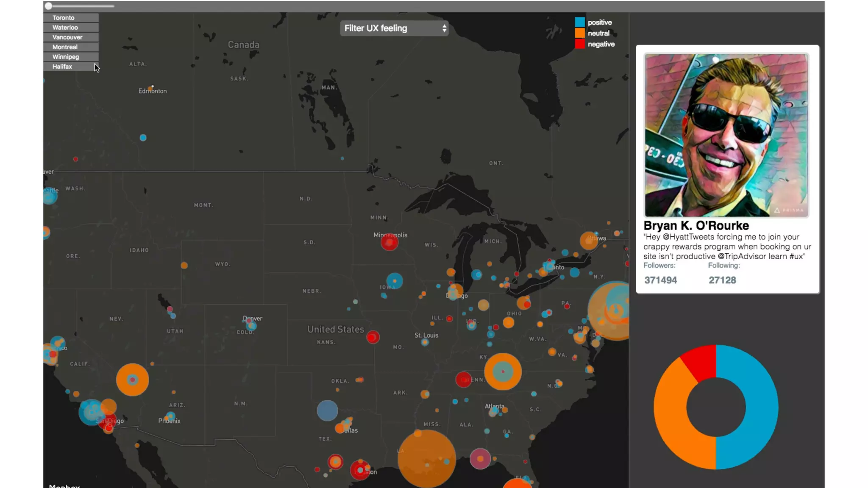The width and height of the screenshot is (868, 488).
Task: Click the large orange bubble in Kentucky
Action: click(503, 372)
